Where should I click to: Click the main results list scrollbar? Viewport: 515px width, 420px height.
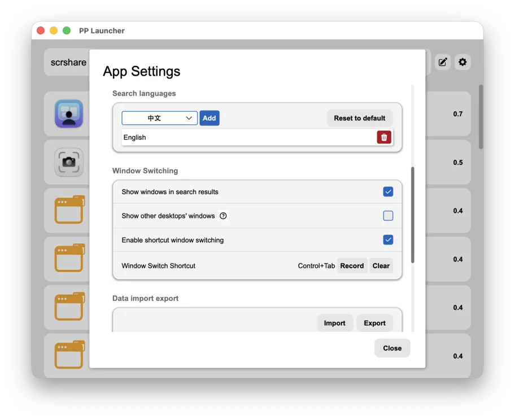click(x=481, y=117)
